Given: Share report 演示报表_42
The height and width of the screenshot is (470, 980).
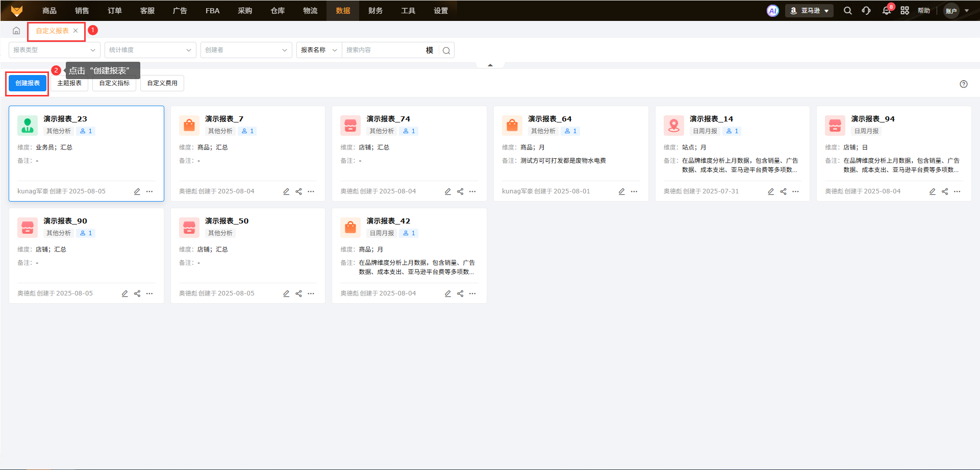Looking at the screenshot, I should [x=460, y=294].
